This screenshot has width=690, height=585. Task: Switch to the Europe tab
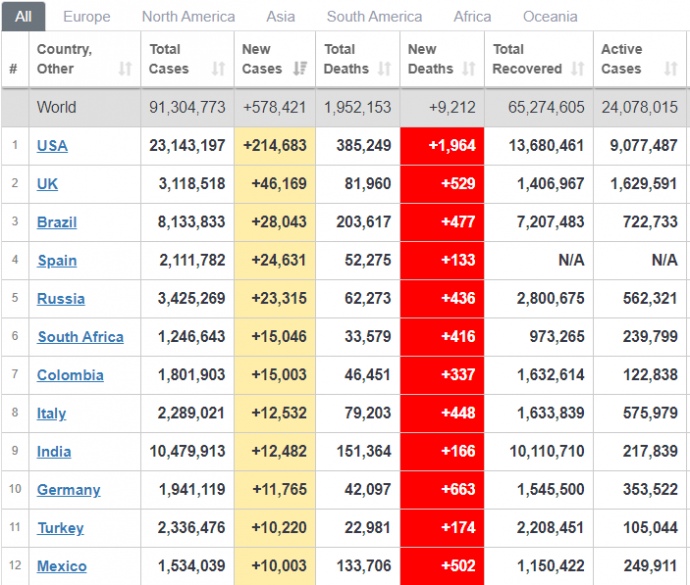coord(86,17)
